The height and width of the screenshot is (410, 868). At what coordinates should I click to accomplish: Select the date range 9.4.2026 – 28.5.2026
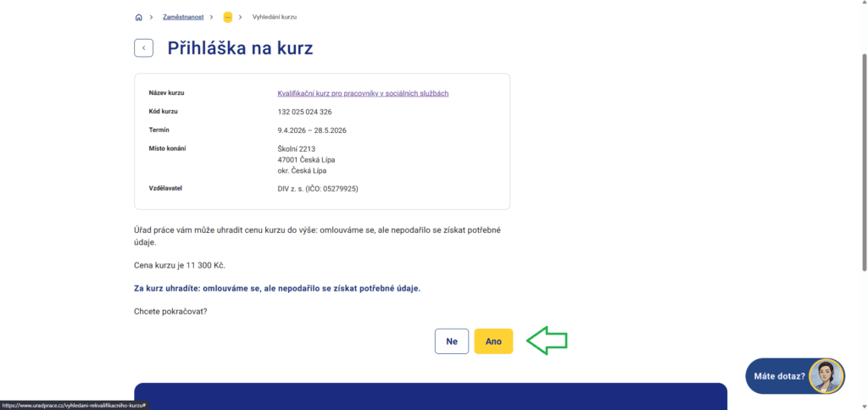coord(312,130)
